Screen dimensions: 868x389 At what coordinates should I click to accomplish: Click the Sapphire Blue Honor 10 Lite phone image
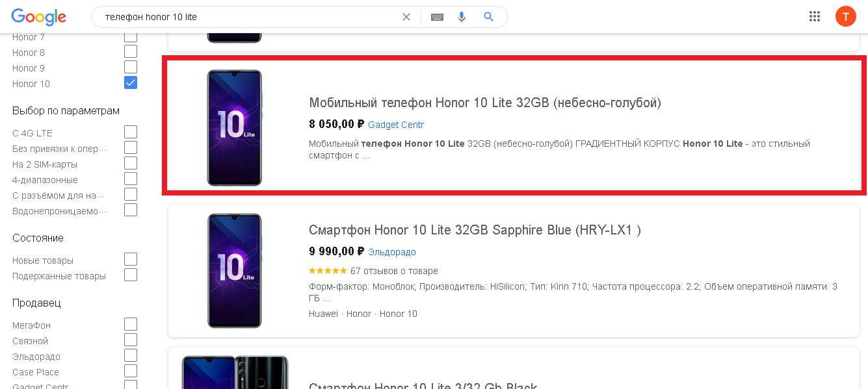pos(235,271)
